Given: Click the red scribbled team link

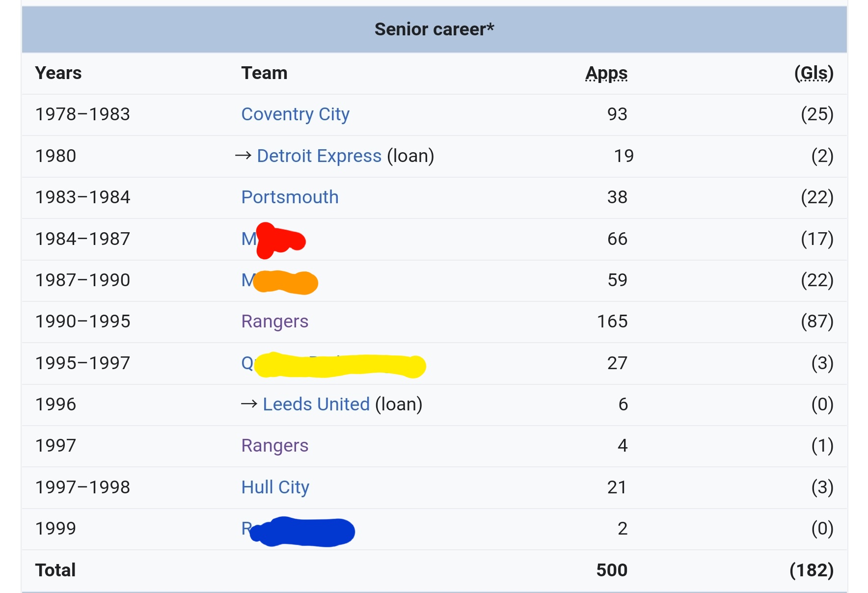Looking at the screenshot, I should 273,240.
